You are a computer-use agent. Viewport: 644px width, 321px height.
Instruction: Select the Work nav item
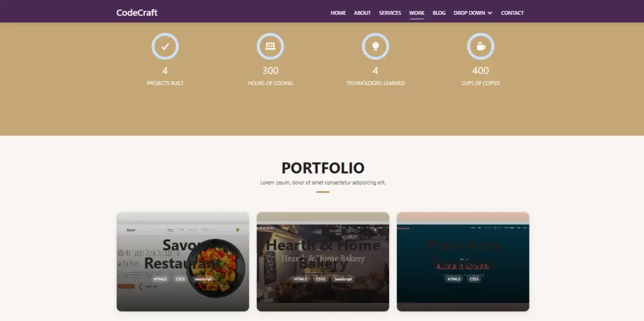click(417, 13)
